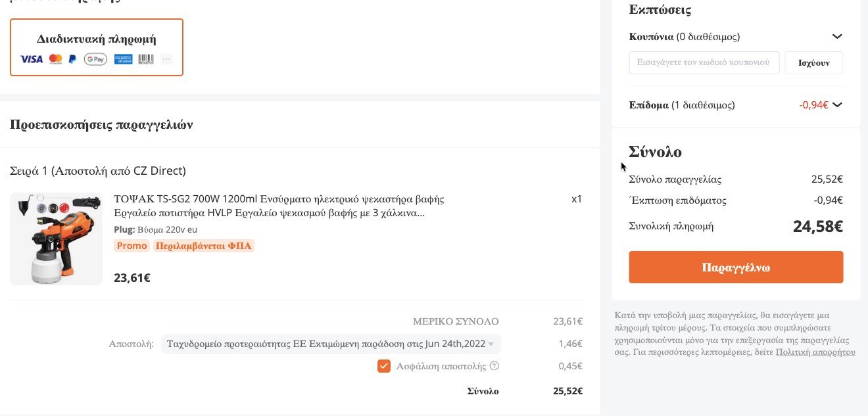This screenshot has height=416, width=868.
Task: Click the American Express icon
Action: pos(123,59)
